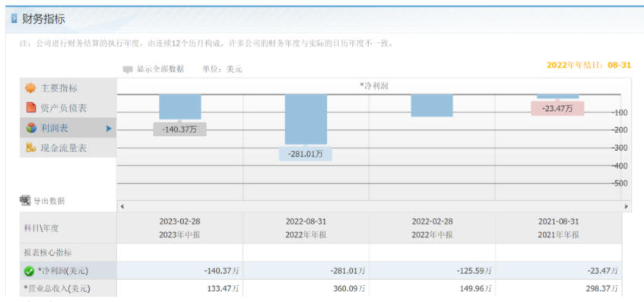
Task: Click the chart scrollbar right arrow
Action: [x=627, y=206]
